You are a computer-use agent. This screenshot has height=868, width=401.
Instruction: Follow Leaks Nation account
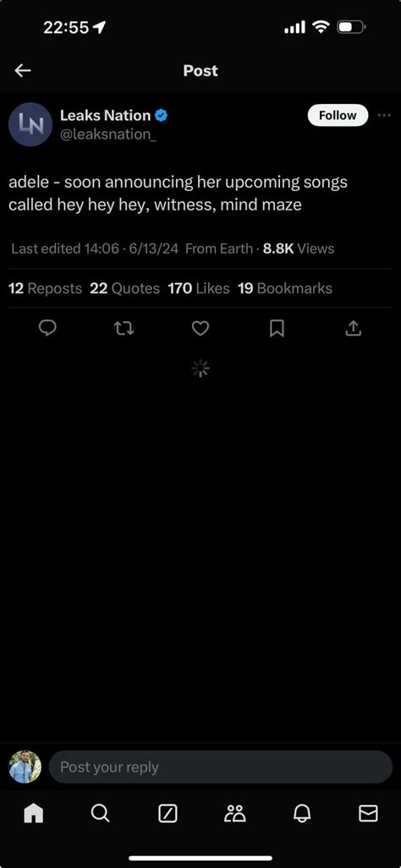[x=338, y=115]
